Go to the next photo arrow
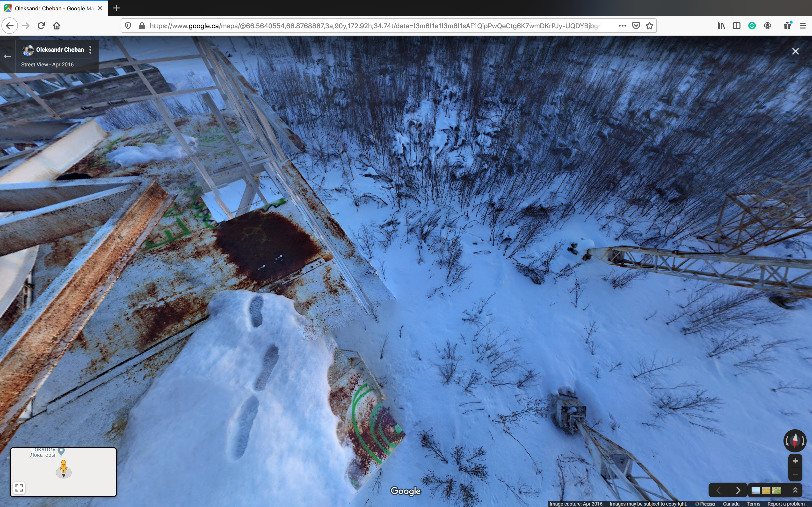The image size is (812, 507). [738, 490]
